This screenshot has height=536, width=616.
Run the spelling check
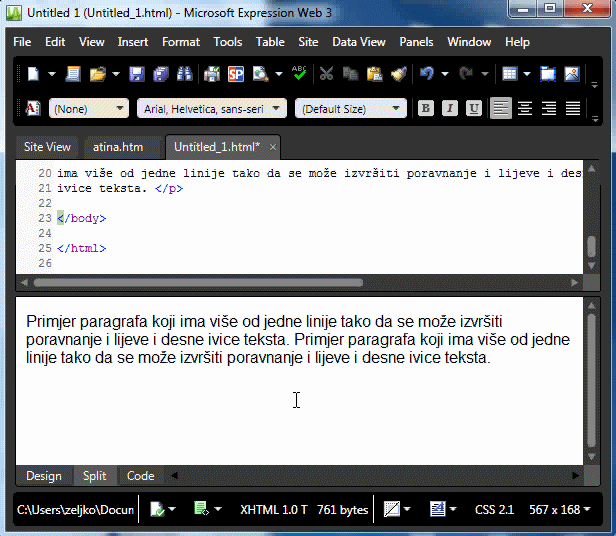(x=299, y=74)
